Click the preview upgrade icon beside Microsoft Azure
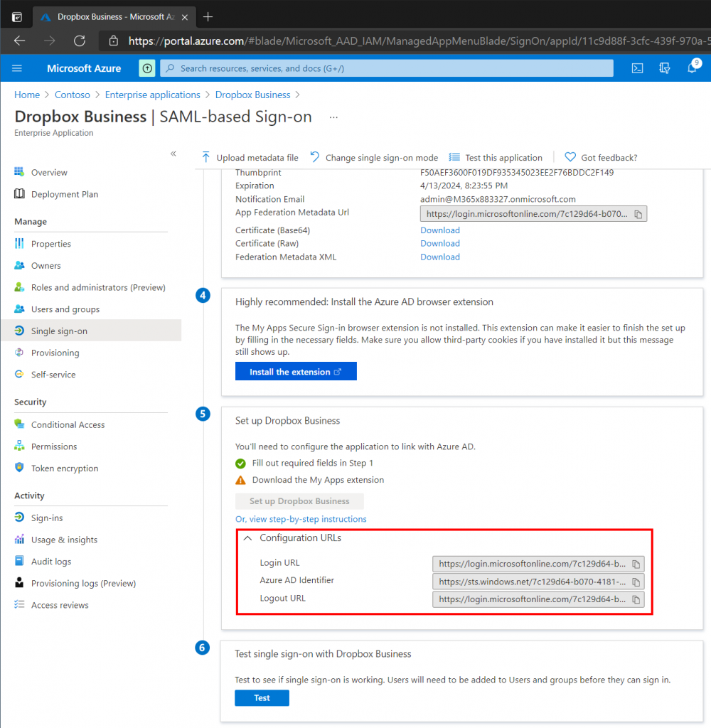This screenshot has width=711, height=728. click(147, 68)
